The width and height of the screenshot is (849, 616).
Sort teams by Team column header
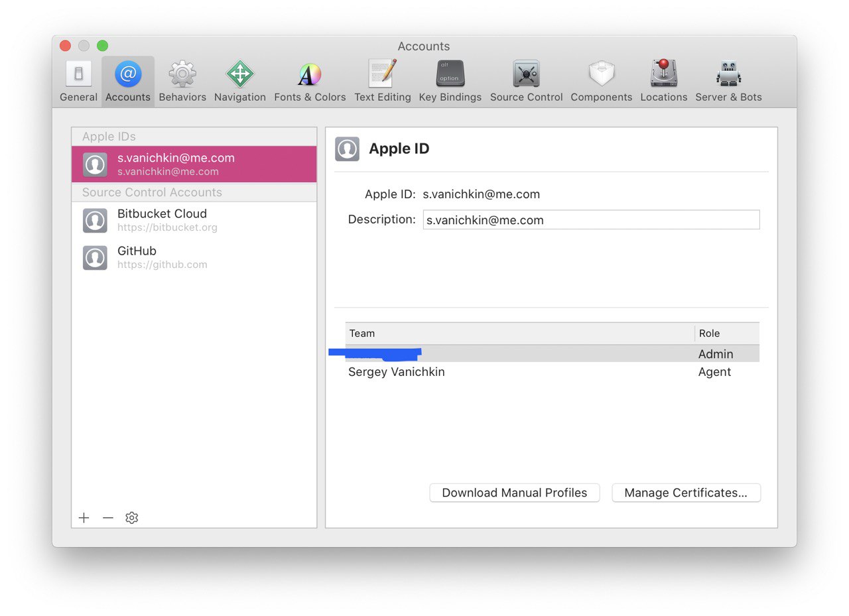[x=520, y=334]
